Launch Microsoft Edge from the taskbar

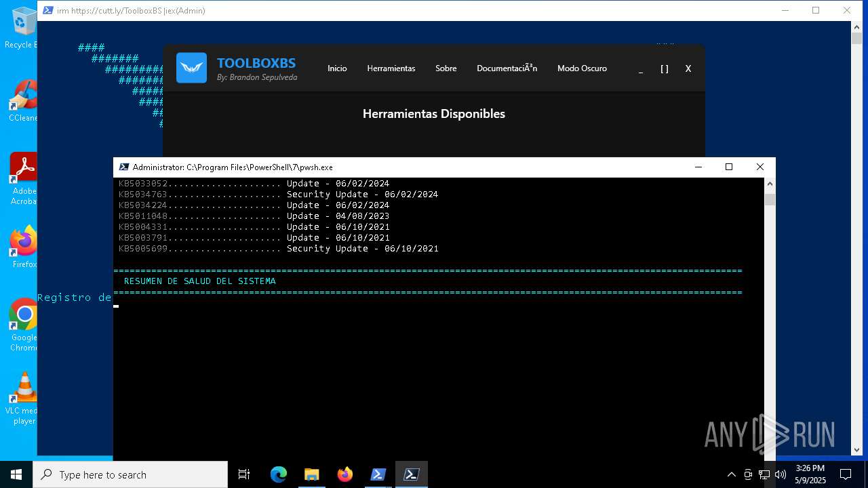click(279, 474)
